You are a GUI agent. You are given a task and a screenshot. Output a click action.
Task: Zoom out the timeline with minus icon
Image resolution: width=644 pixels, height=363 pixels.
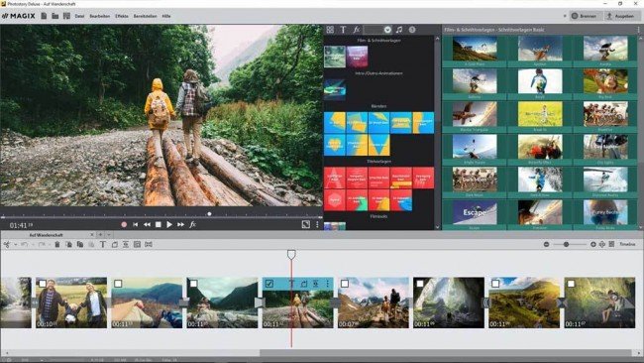546,244
